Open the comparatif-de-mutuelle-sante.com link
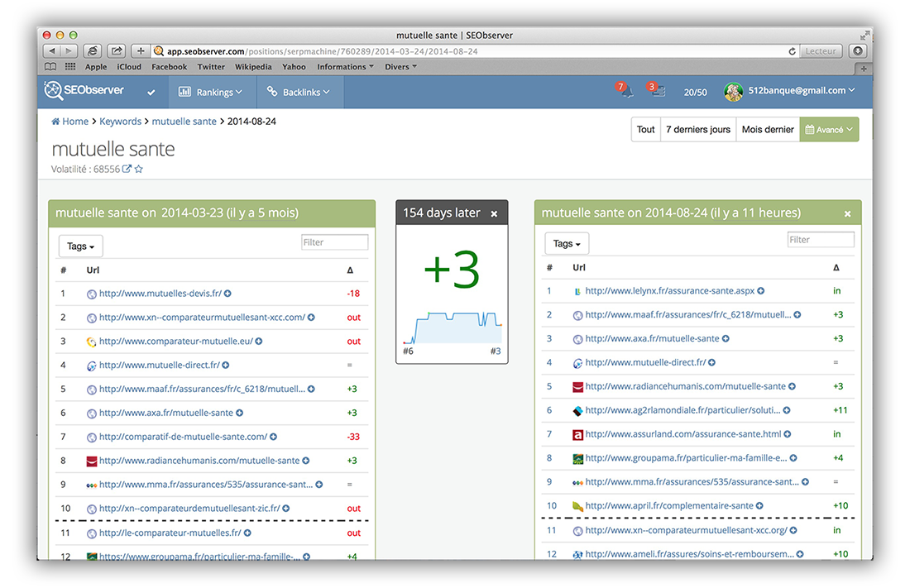910x588 pixels. point(184,437)
